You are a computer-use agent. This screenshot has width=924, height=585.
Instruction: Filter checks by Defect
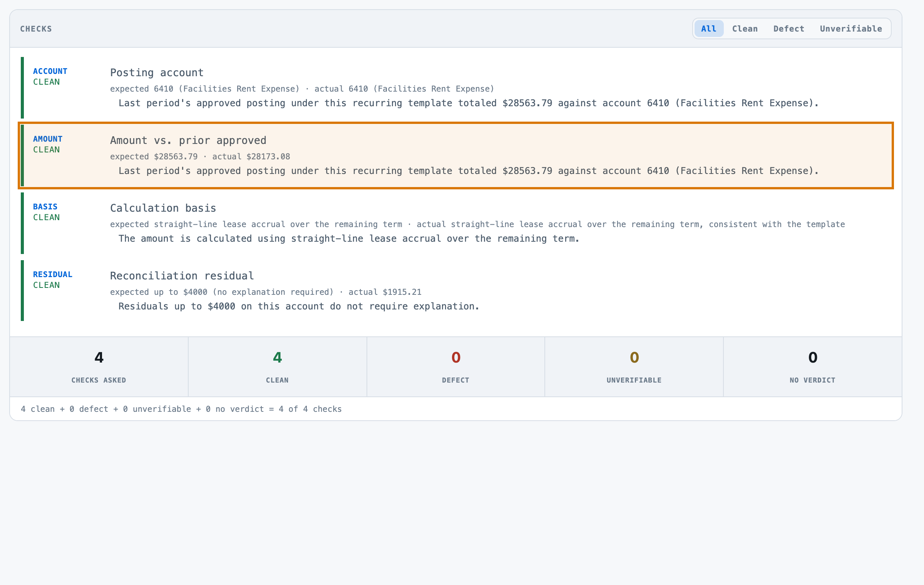coord(788,28)
